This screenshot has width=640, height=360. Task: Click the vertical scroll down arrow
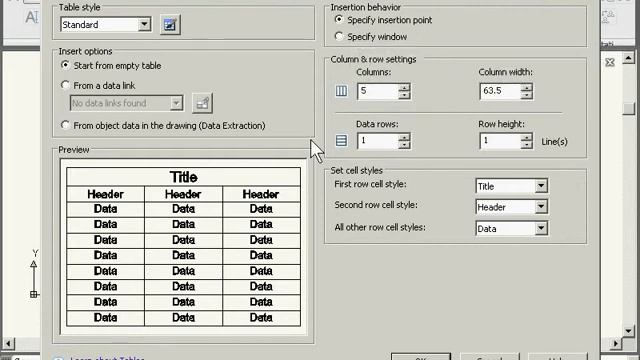(628, 331)
